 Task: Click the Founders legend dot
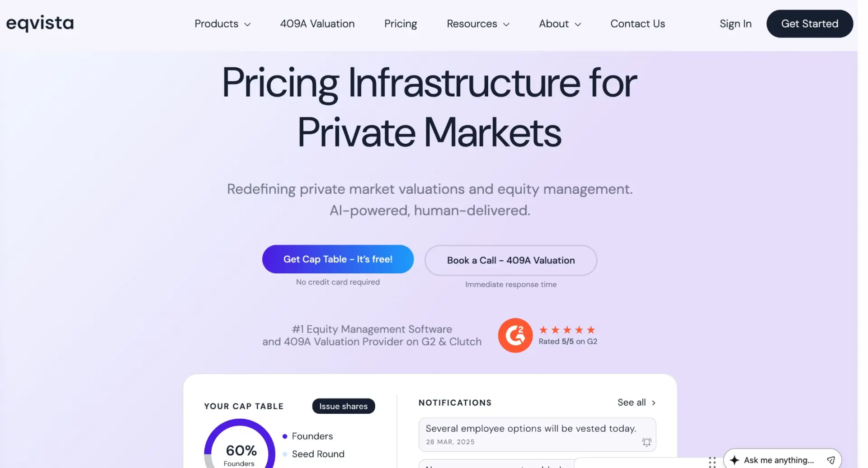tap(285, 436)
